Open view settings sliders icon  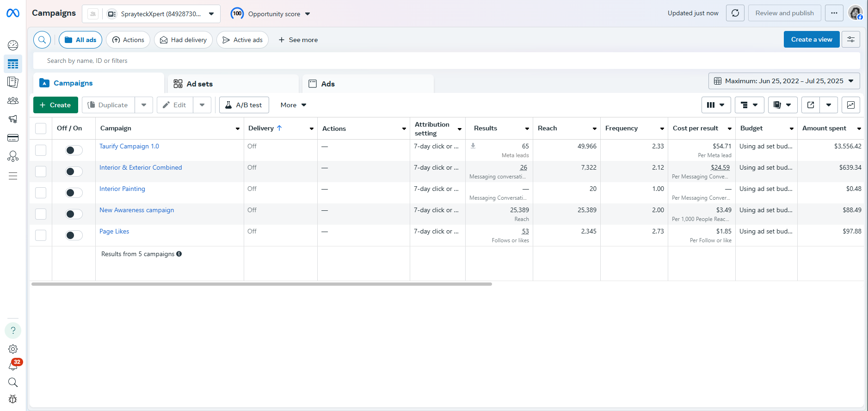point(851,39)
